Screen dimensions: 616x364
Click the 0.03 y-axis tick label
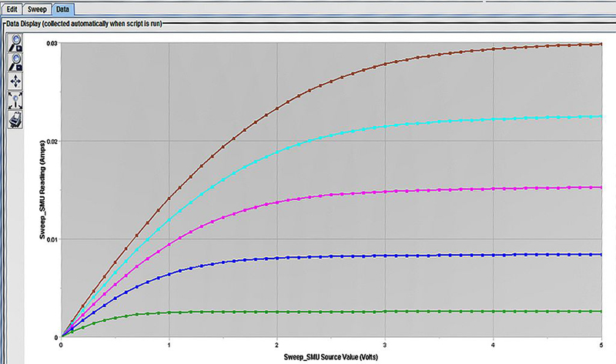[52, 43]
